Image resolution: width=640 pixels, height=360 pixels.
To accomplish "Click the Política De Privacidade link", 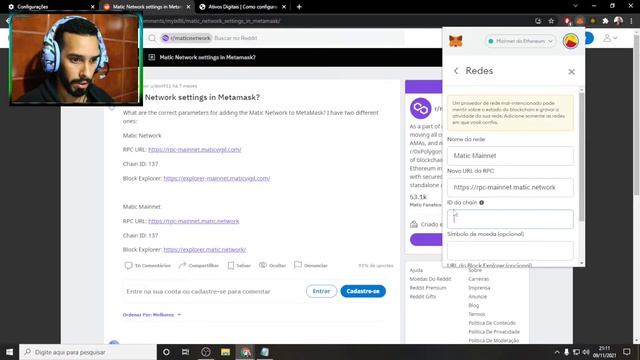I will click(x=494, y=332).
